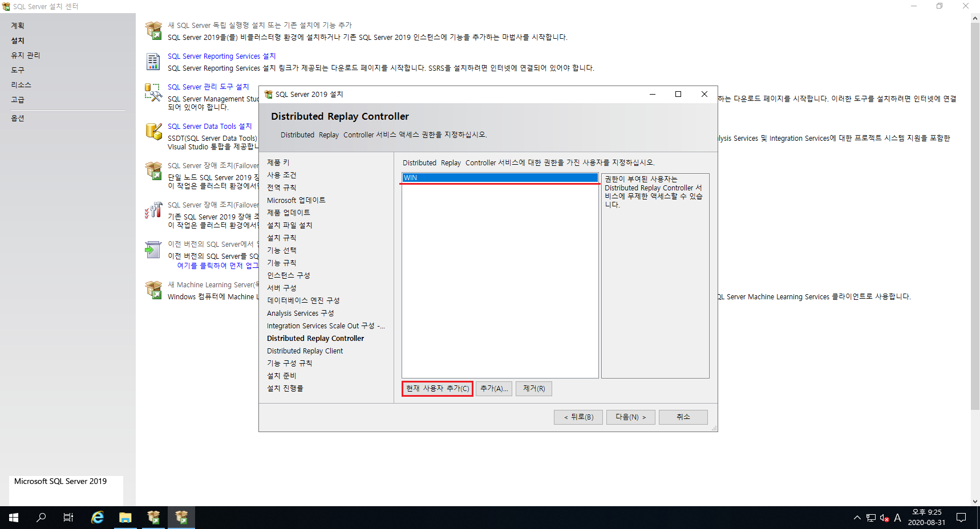Click the upgrade from previous SQL Server icon
This screenshot has height=529, width=980.
[x=153, y=250]
